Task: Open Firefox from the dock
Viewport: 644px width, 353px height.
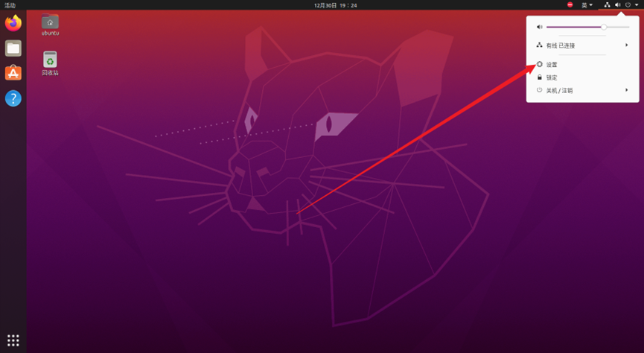Action: pyautogui.click(x=13, y=23)
